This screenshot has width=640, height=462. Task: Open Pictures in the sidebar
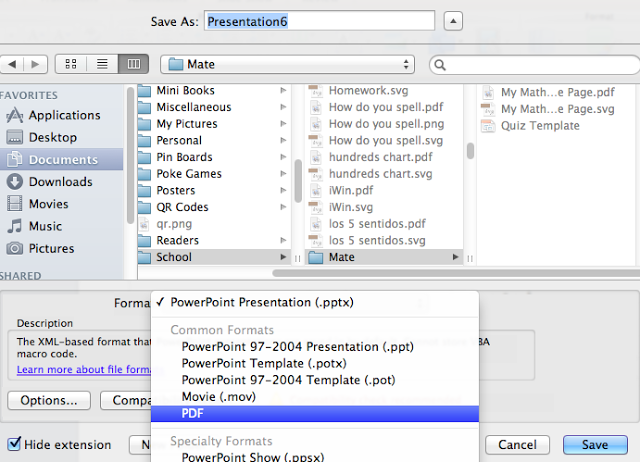click(61, 248)
